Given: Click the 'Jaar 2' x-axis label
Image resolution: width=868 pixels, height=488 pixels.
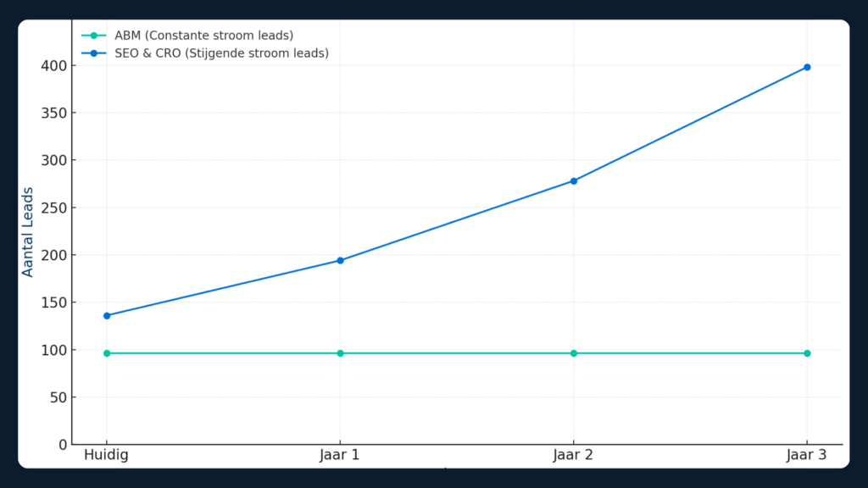Looking at the screenshot, I should [574, 455].
